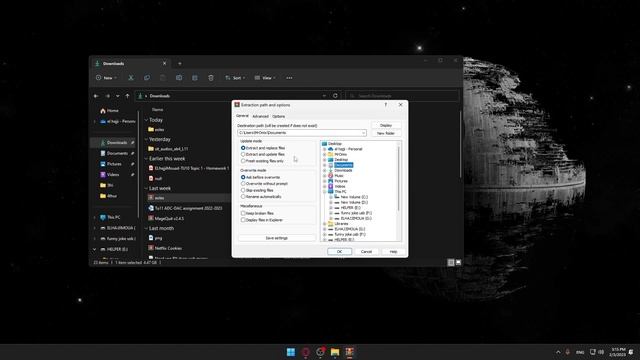The width and height of the screenshot is (640, 360).
Task: Switch to the Advanced tab
Action: pos(260,116)
